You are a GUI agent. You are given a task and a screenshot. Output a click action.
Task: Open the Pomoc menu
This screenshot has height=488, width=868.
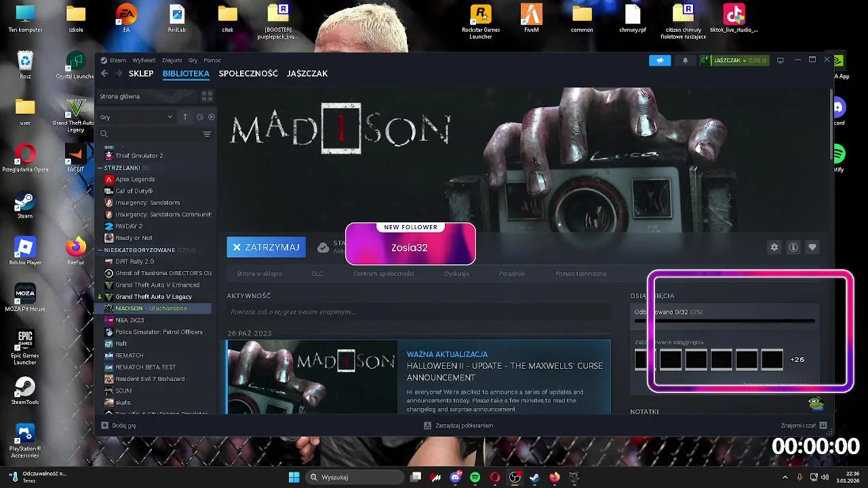pyautogui.click(x=212, y=60)
